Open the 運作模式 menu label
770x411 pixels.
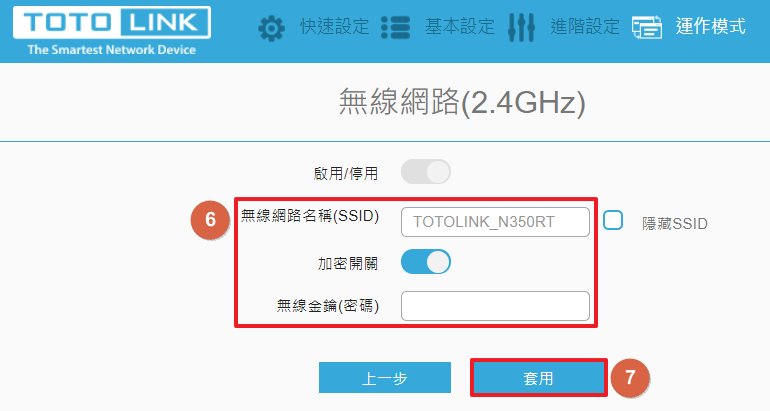(x=711, y=27)
